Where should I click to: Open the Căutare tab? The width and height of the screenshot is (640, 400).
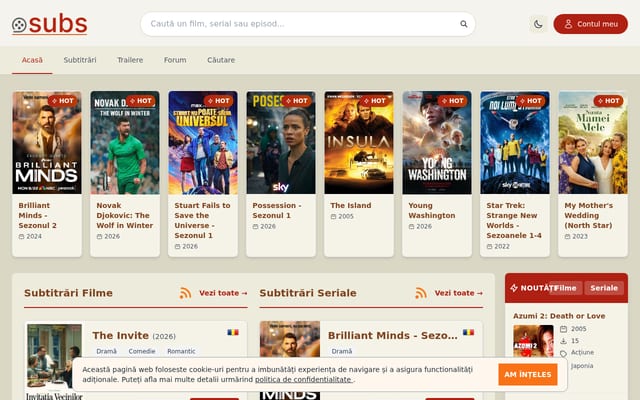point(221,60)
